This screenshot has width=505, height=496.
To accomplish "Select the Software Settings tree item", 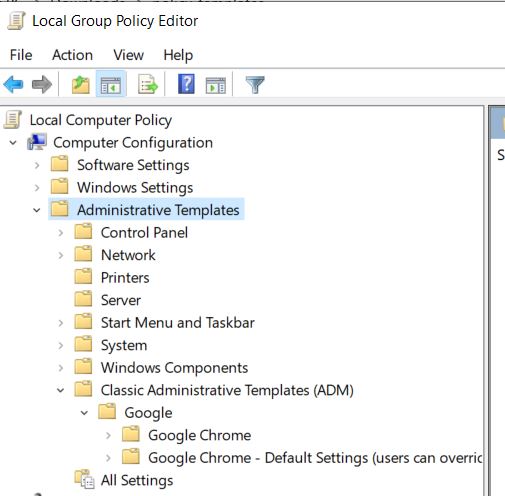I will [x=133, y=165].
